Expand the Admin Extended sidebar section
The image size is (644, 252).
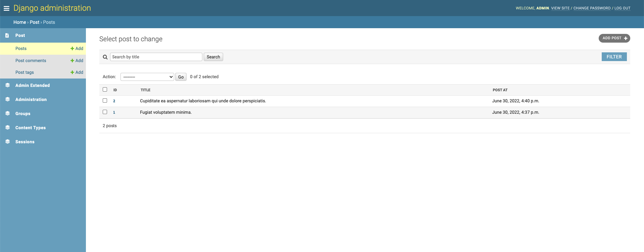[33, 86]
